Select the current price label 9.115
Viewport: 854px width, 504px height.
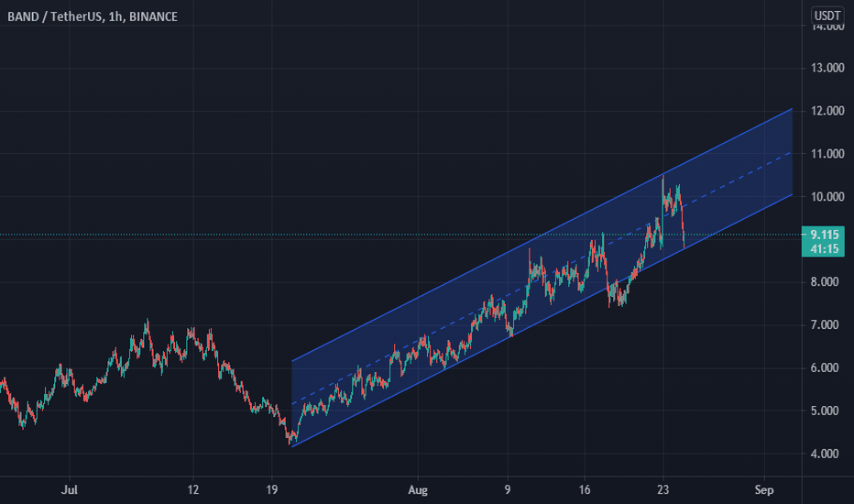coord(824,235)
